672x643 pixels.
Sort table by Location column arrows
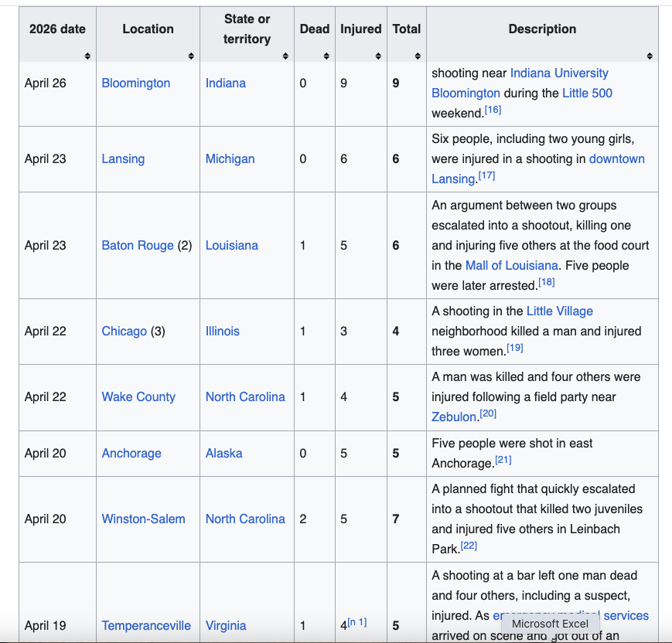[x=191, y=56]
